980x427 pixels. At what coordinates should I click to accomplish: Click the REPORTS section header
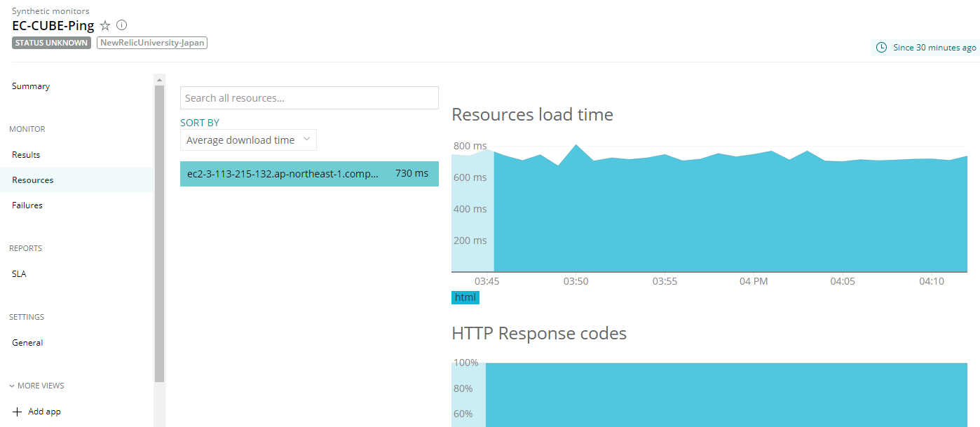point(26,248)
